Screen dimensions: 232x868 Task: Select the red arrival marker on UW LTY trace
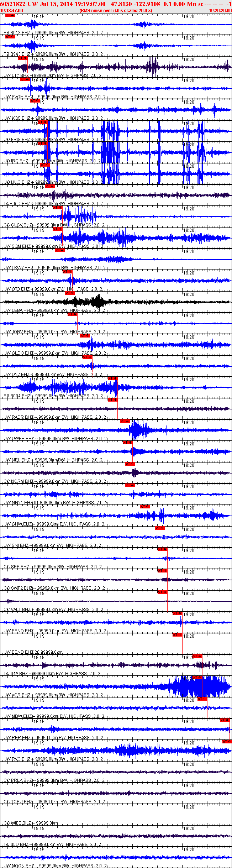tap(22, 58)
